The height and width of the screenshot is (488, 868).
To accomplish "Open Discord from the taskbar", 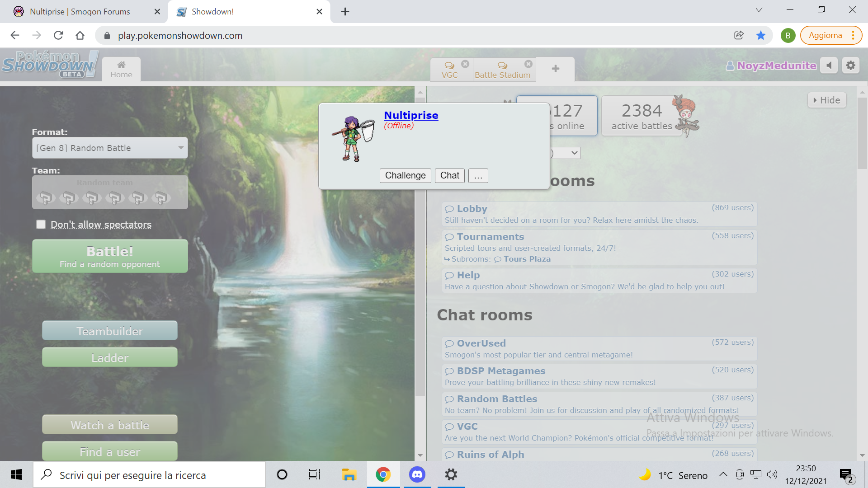I will pyautogui.click(x=417, y=474).
